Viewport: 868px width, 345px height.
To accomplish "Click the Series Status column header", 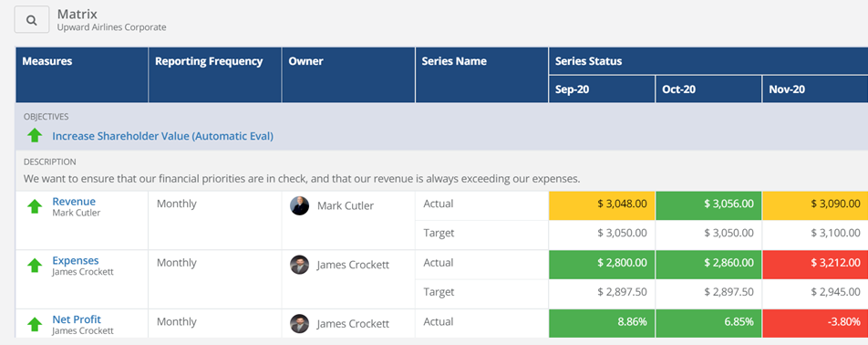I will point(708,61).
